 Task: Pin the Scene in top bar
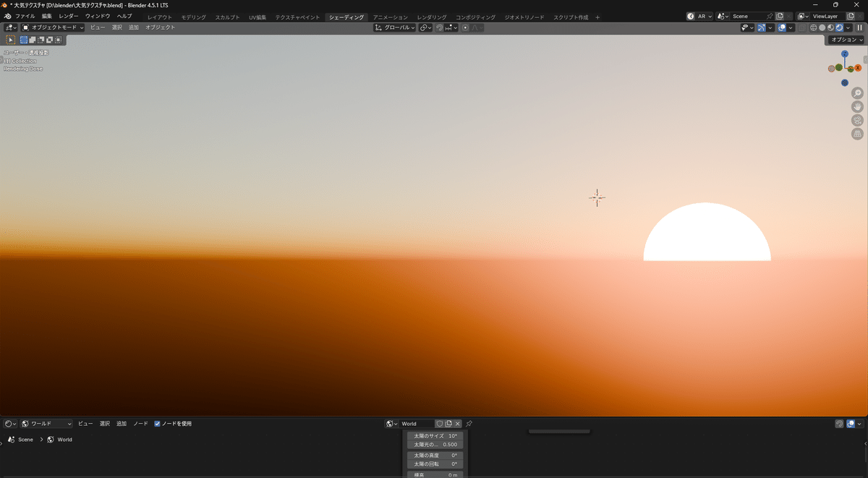pyautogui.click(x=770, y=16)
